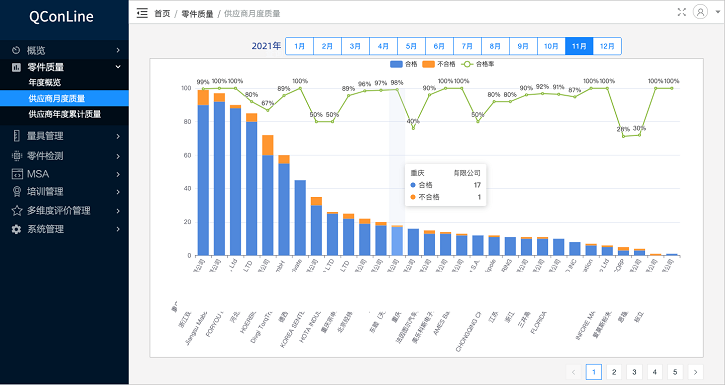
Task: Click the 培训管理 badge icon
Action: (17, 191)
